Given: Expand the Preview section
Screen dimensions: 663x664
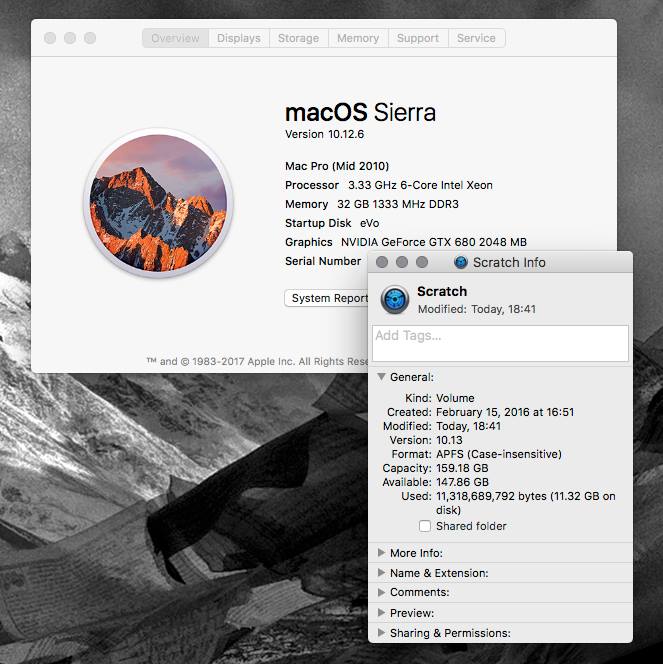Looking at the screenshot, I should point(381,612).
